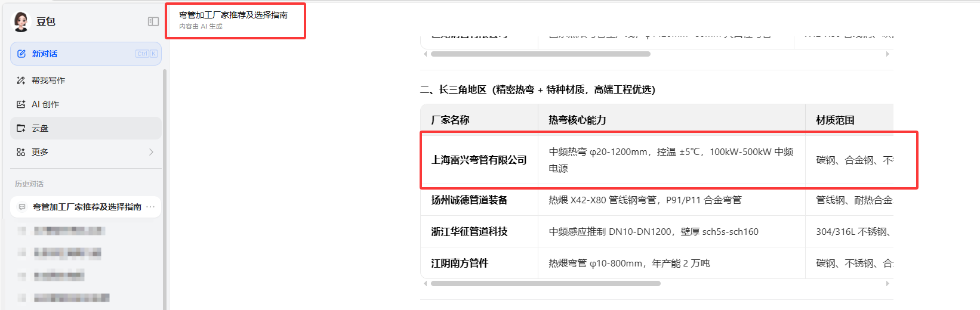The height and width of the screenshot is (310, 980).
Task: Click the 帮我写作 pen icon
Action: tap(21, 80)
